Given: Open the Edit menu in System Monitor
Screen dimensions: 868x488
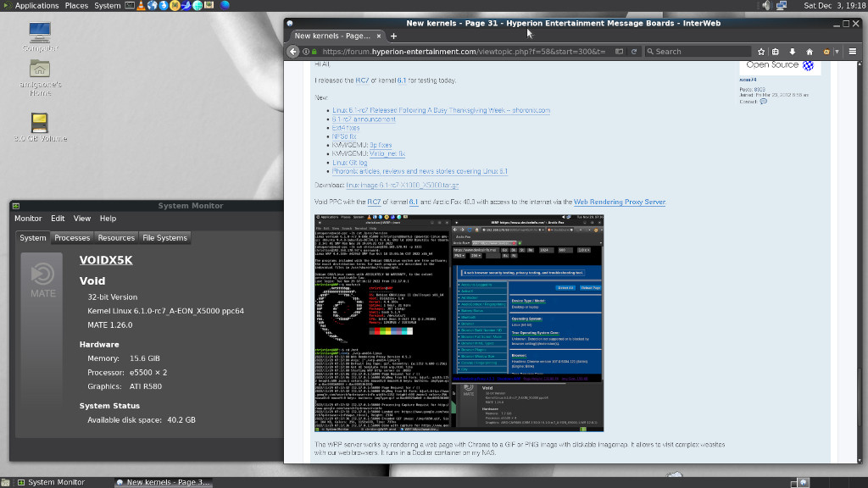Looking at the screenshot, I should click(58, 219).
